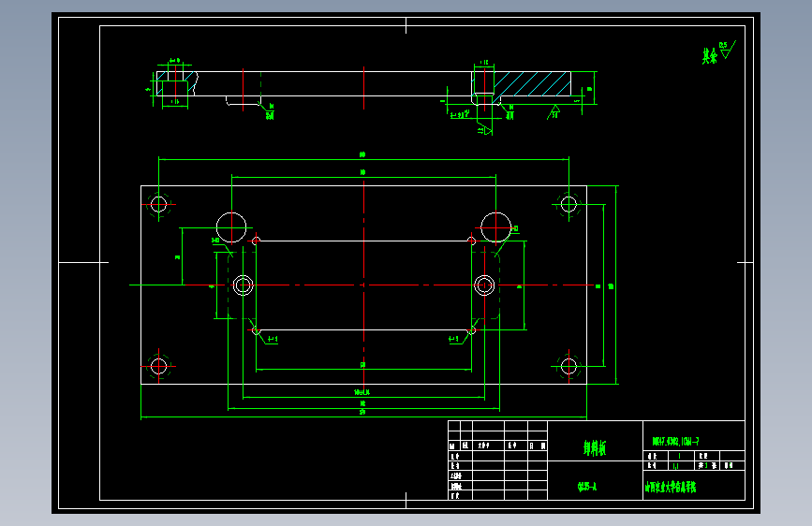Select the right concentric hole on the centerline
Screen dimensions: 812x526
(x=484, y=285)
